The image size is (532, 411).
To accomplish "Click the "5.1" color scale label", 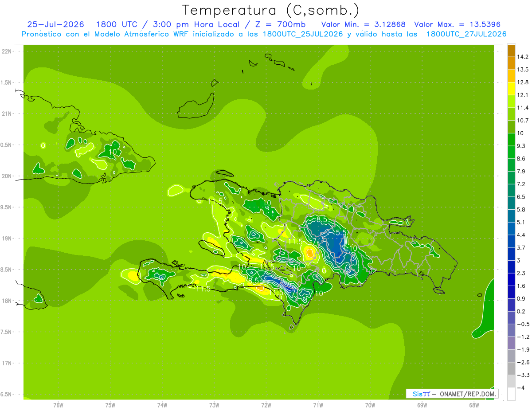I will coord(521,222).
